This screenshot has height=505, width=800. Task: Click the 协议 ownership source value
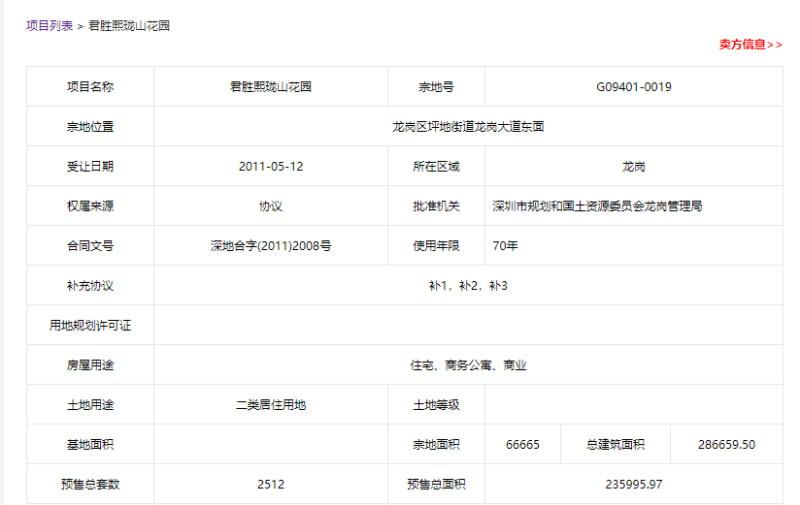coord(270,206)
